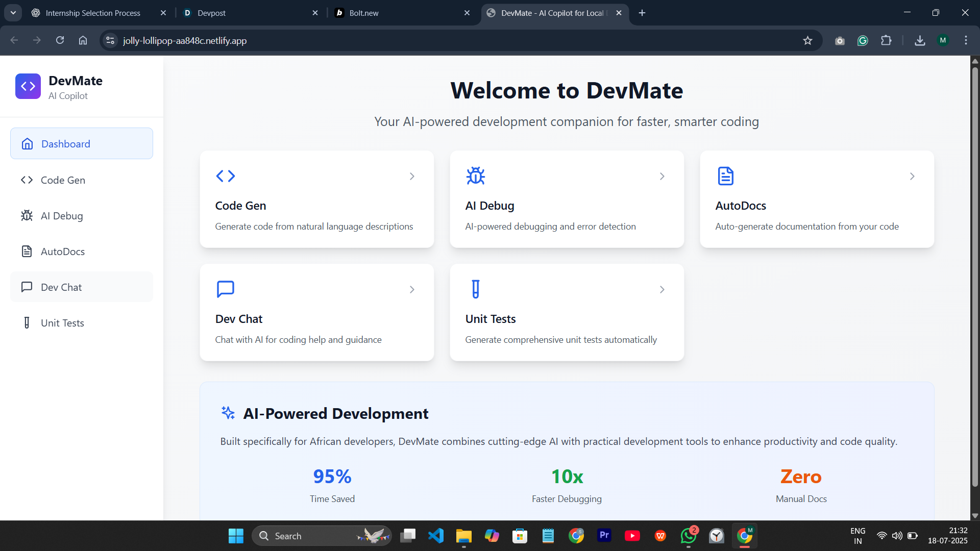This screenshot has width=980, height=551.
Task: Click the document icon on AutoDocs card
Action: click(x=725, y=176)
